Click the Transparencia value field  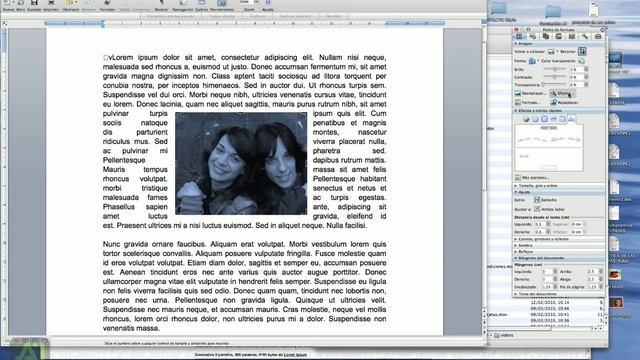(576, 84)
